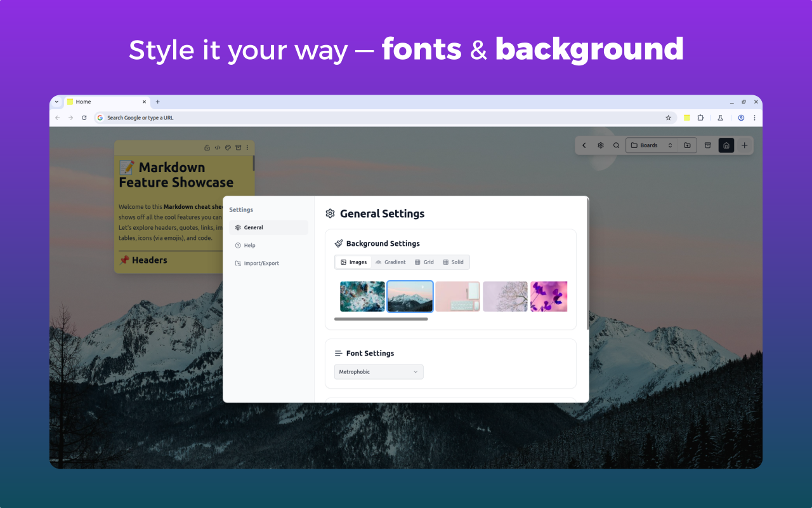
Task: Go forward in browser history
Action: (70, 117)
